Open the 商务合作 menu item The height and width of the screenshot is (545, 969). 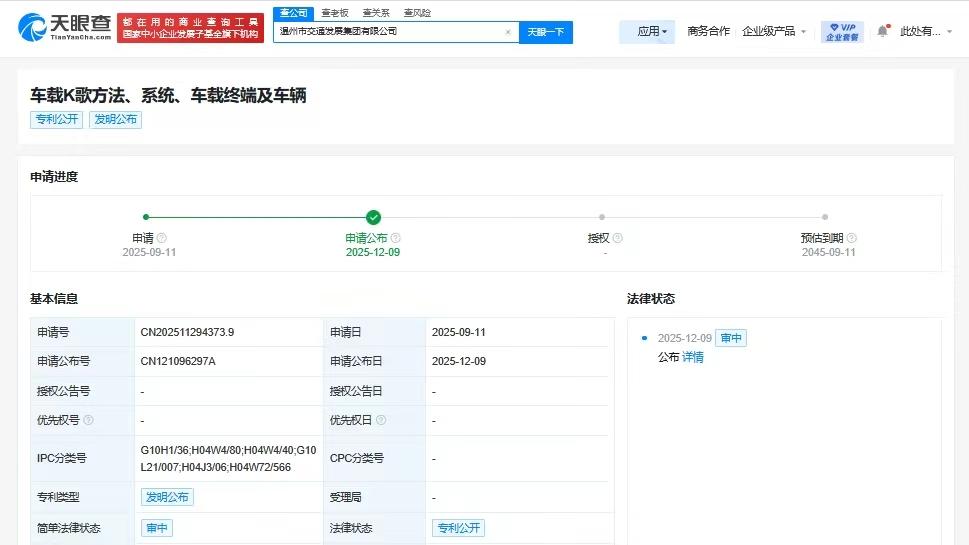708,32
